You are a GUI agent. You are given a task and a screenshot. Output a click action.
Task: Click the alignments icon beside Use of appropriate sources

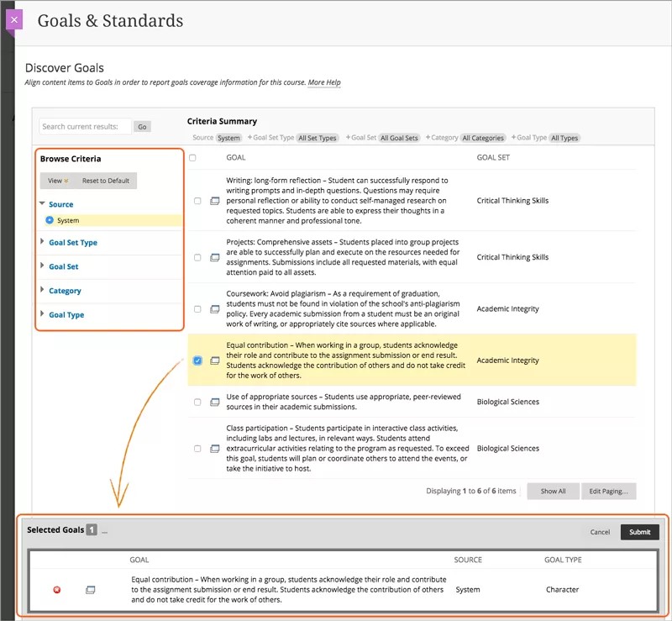pyautogui.click(x=215, y=401)
